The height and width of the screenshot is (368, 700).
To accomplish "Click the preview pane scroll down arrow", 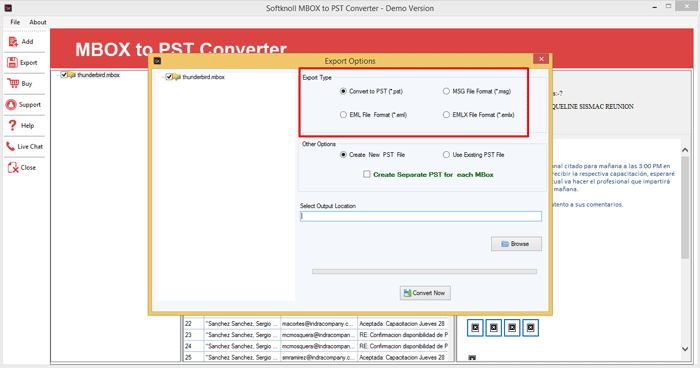I will click(x=685, y=349).
